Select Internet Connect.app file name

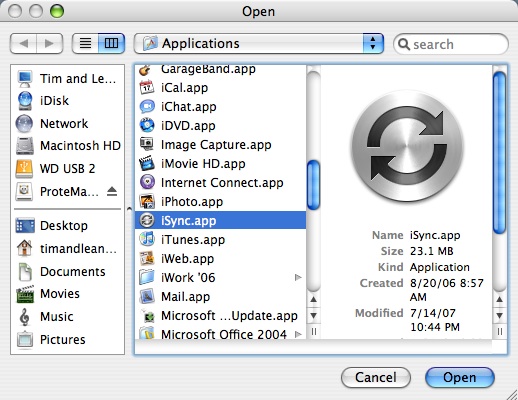[x=222, y=183]
